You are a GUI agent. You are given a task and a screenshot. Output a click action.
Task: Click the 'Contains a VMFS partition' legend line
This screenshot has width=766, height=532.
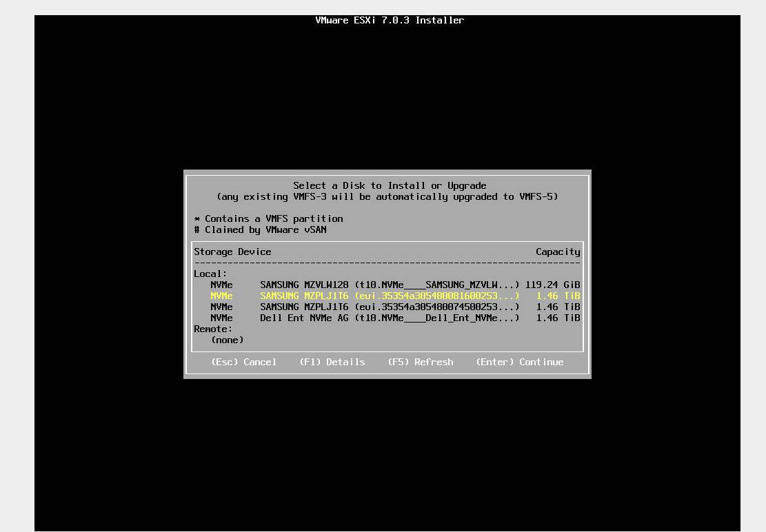coord(268,218)
